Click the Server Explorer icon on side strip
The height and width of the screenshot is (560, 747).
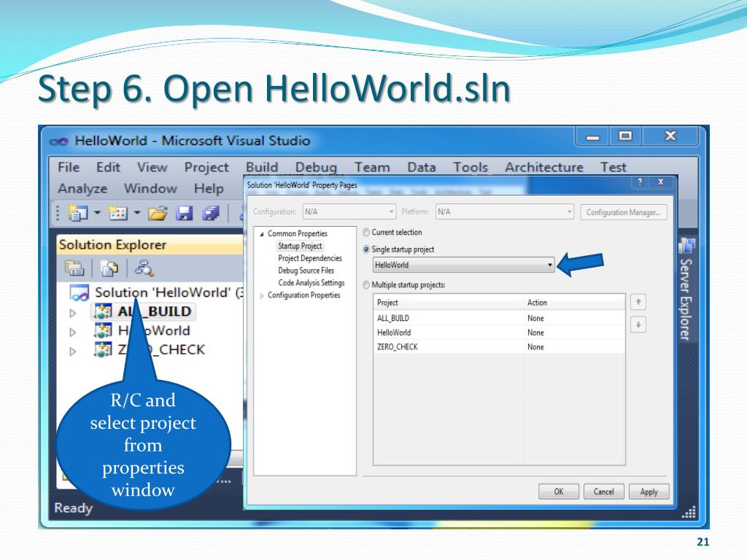click(686, 246)
